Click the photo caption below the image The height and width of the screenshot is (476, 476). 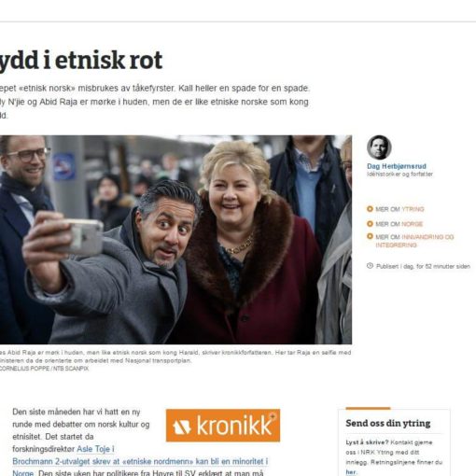pos(175,357)
